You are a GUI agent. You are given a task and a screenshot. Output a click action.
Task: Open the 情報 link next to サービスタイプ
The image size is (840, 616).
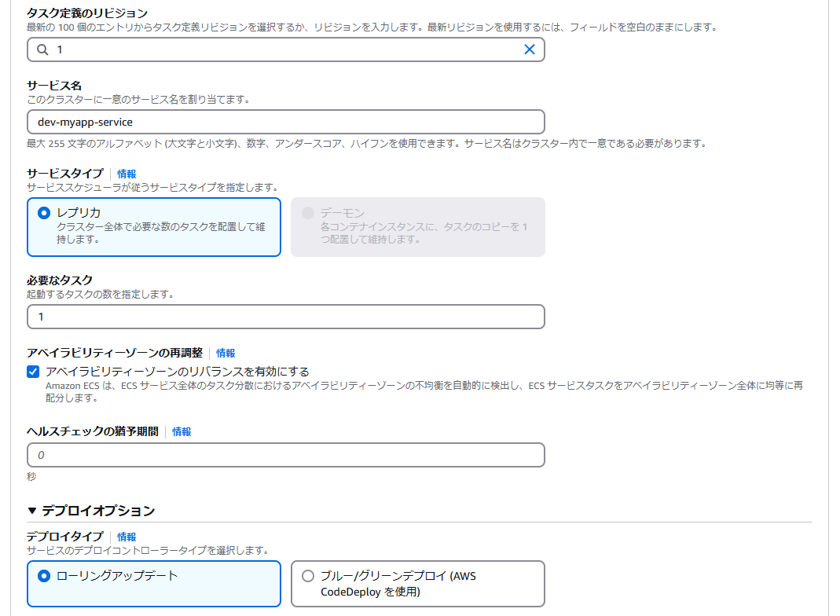pyautogui.click(x=126, y=173)
